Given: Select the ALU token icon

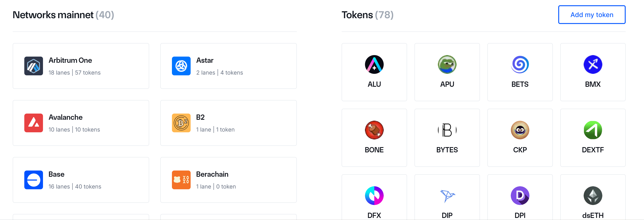Looking at the screenshot, I should coord(374,64).
